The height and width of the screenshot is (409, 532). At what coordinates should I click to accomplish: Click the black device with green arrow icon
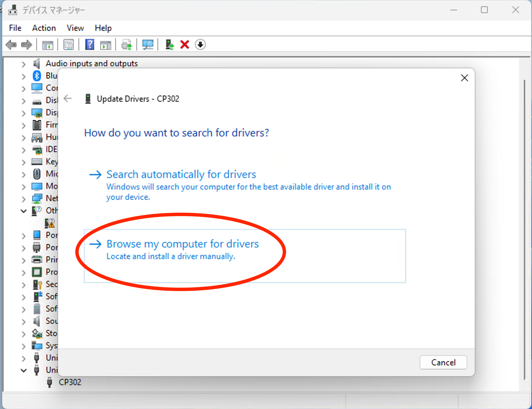[169, 45]
